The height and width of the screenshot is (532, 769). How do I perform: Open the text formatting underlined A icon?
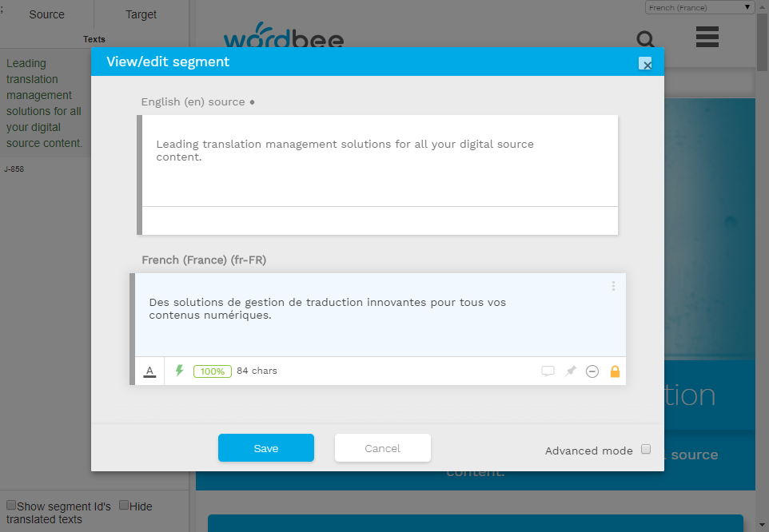click(x=149, y=371)
